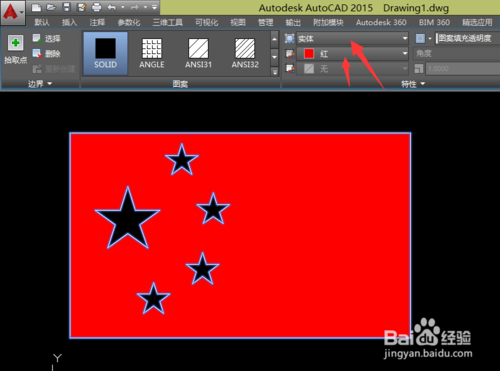Switch to the BIM 360 tab

[x=434, y=22]
